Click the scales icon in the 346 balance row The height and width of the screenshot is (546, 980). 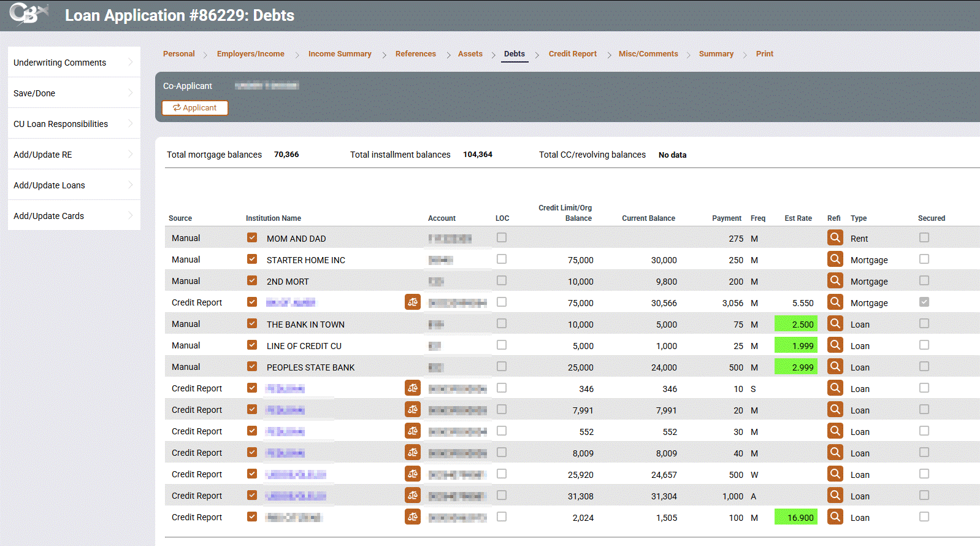point(412,388)
